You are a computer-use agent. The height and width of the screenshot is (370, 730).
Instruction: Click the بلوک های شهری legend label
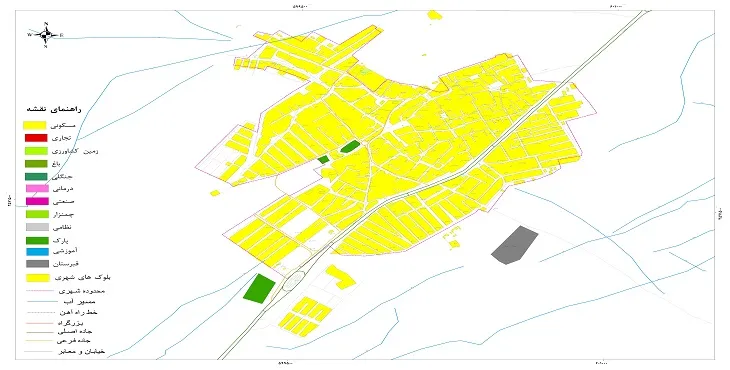coord(82,278)
